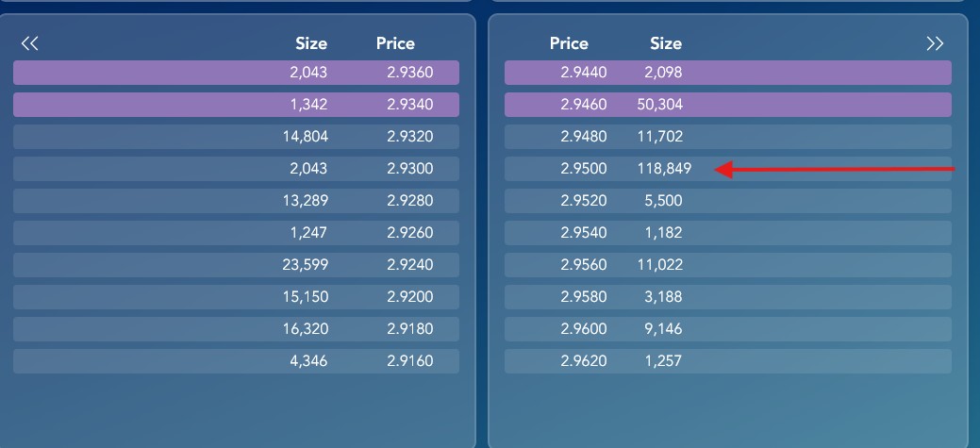
Task: Select the ask row with size 50,304
Action: (728, 105)
